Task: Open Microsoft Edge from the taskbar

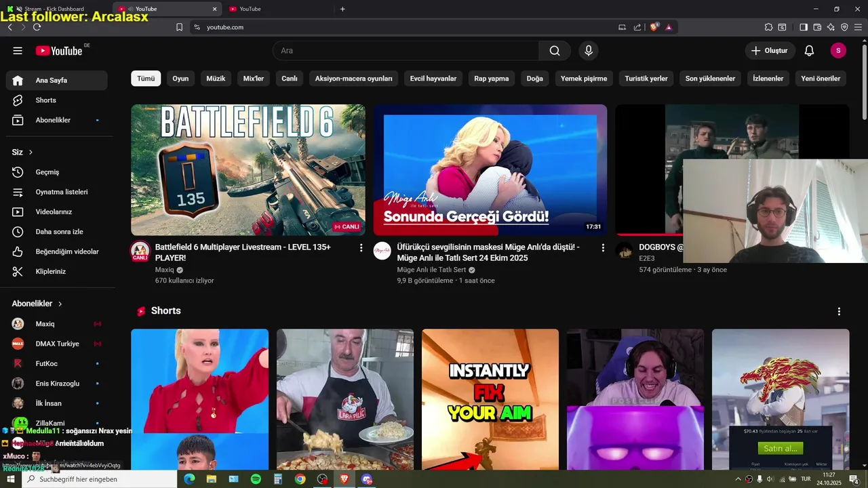Action: pos(189,479)
